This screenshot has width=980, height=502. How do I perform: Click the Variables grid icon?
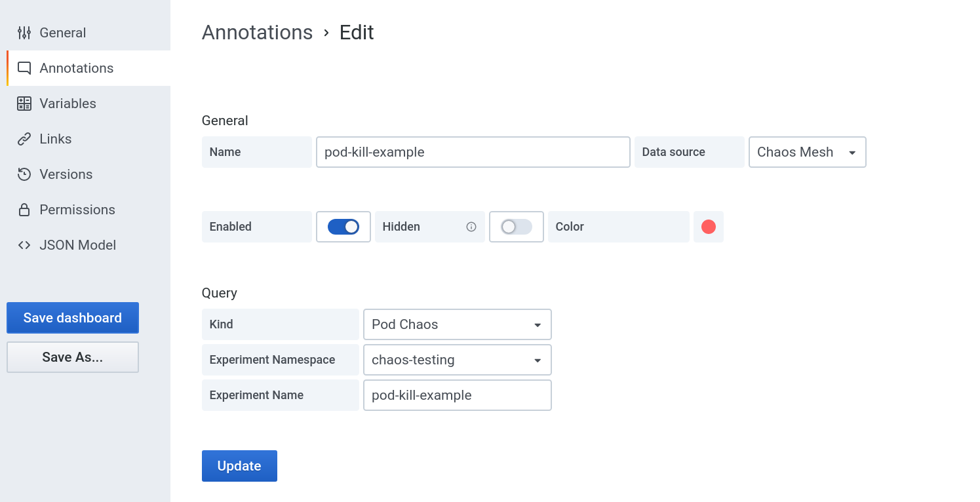[24, 104]
